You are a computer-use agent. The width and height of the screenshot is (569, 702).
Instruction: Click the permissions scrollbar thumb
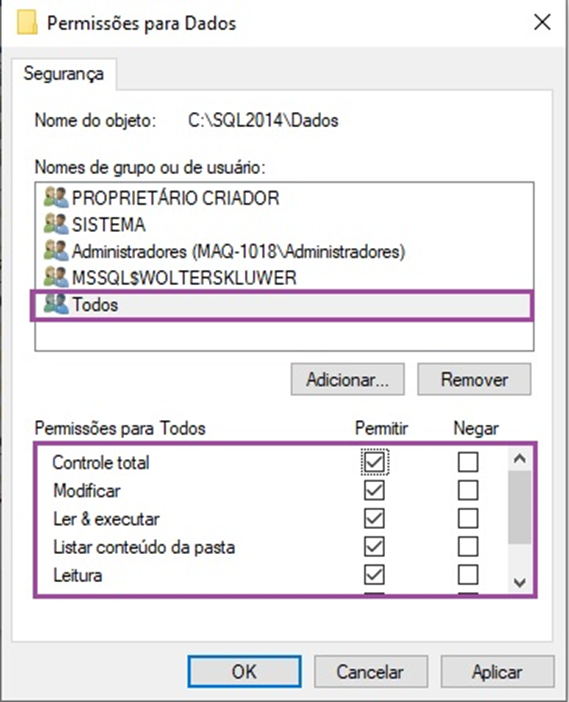pos(520,507)
